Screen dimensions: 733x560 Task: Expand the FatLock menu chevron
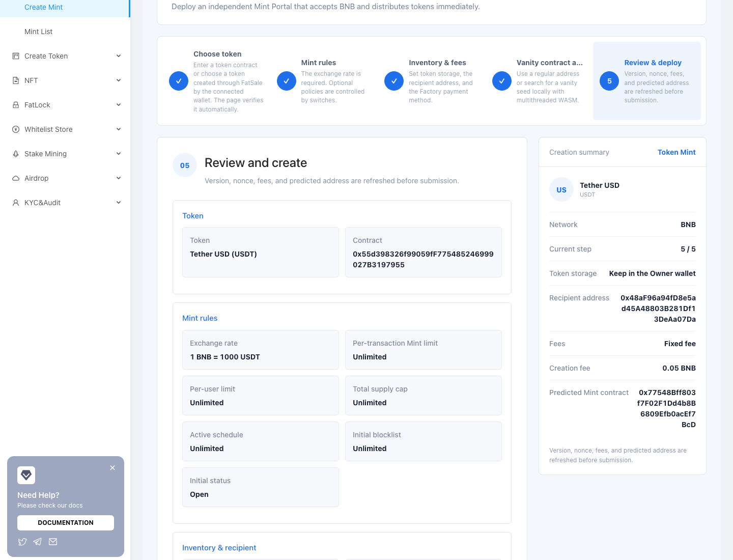pyautogui.click(x=119, y=105)
